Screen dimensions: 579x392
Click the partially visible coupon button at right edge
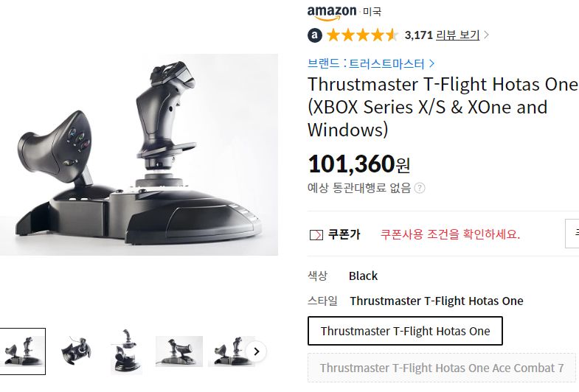coord(572,234)
